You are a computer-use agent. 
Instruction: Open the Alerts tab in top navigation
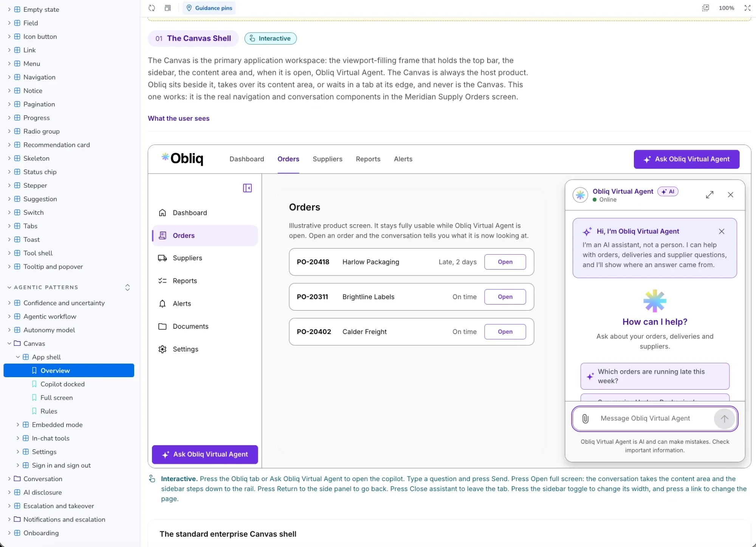[403, 159]
